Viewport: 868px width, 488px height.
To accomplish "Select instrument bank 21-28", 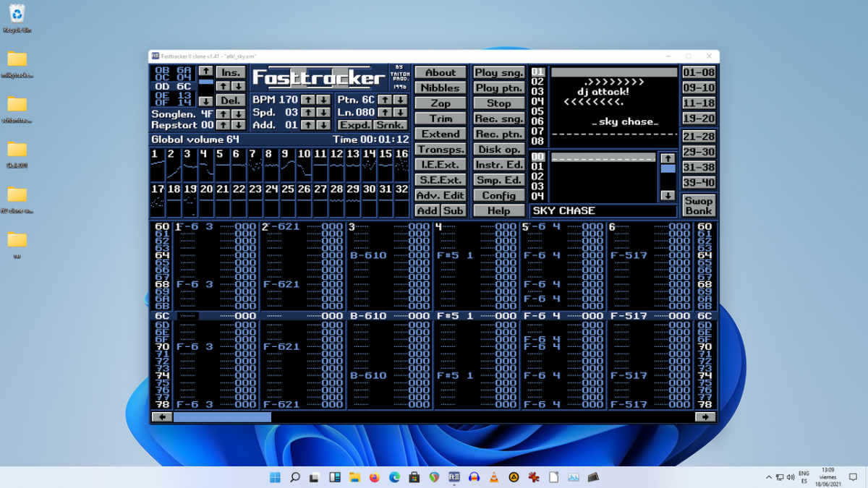I will coord(699,137).
